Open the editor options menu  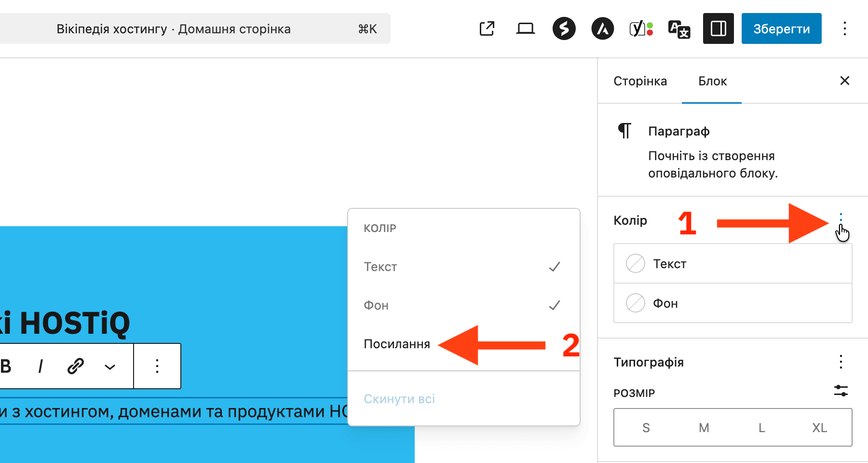point(844,28)
